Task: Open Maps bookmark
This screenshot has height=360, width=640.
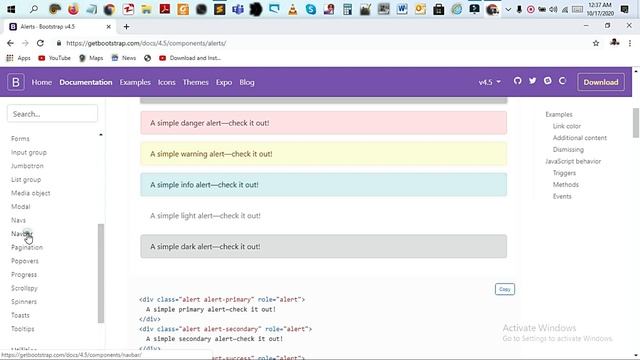Action: pyautogui.click(x=91, y=58)
